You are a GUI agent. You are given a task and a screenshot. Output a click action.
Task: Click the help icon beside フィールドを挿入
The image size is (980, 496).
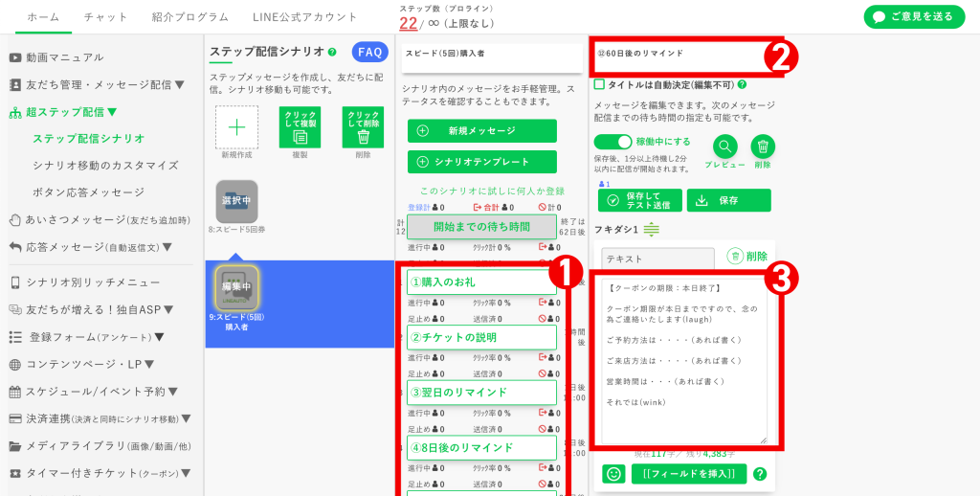[760, 474]
